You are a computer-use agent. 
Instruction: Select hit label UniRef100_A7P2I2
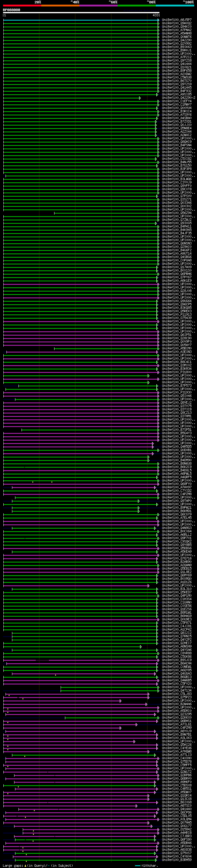177,57
